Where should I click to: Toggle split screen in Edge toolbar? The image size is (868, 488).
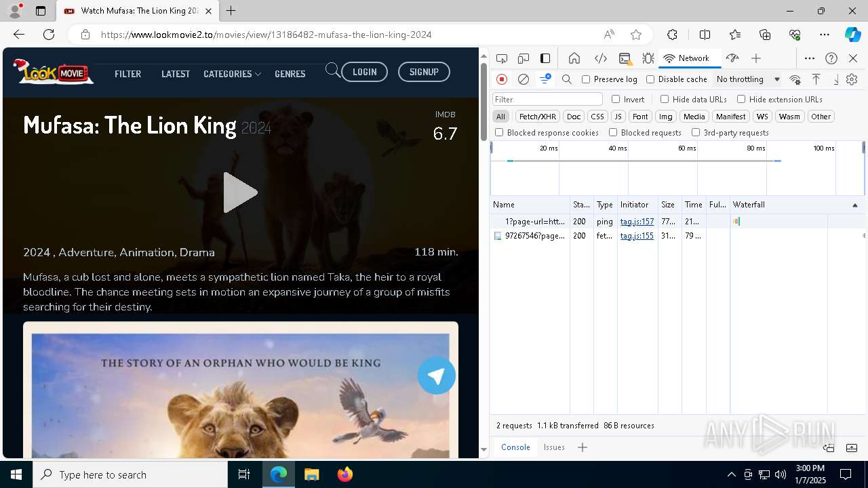(705, 35)
